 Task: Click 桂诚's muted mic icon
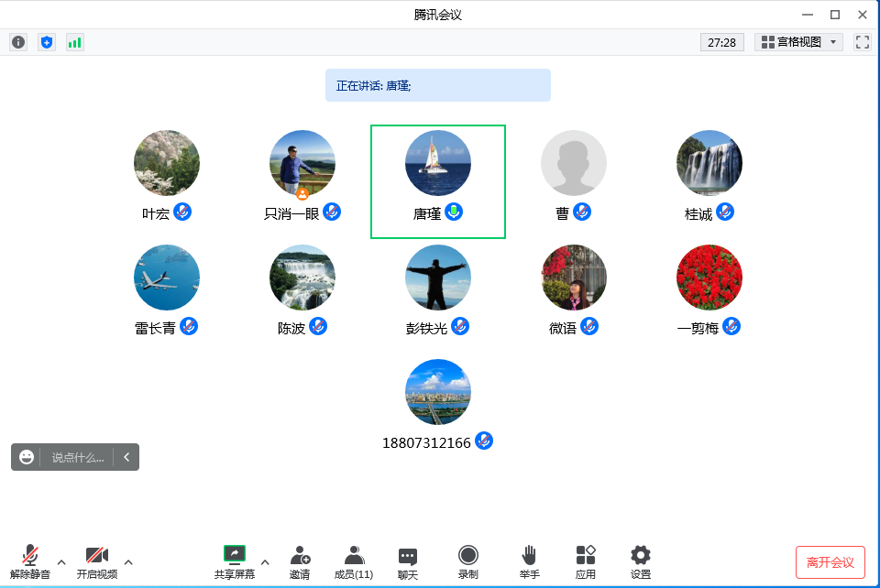coord(725,212)
